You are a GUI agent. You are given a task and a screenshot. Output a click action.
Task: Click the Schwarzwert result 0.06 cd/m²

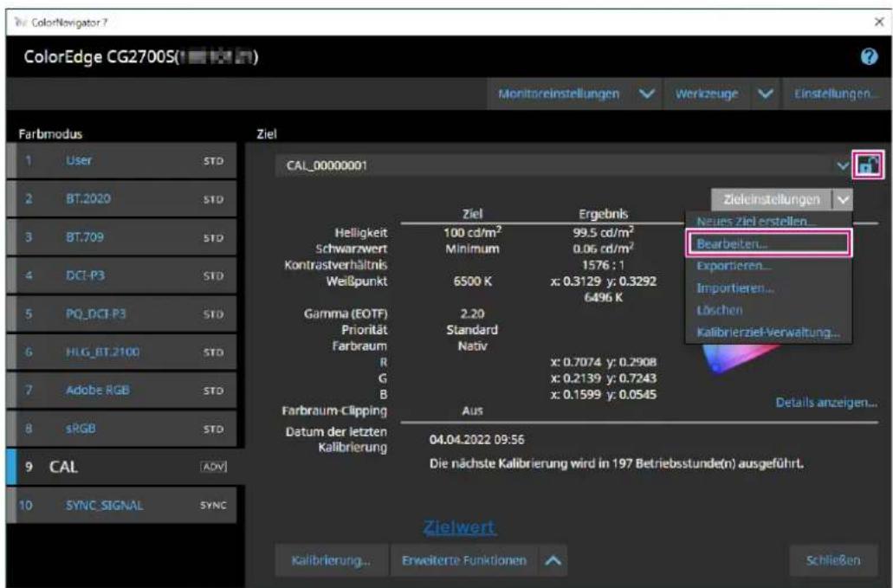[x=603, y=249]
